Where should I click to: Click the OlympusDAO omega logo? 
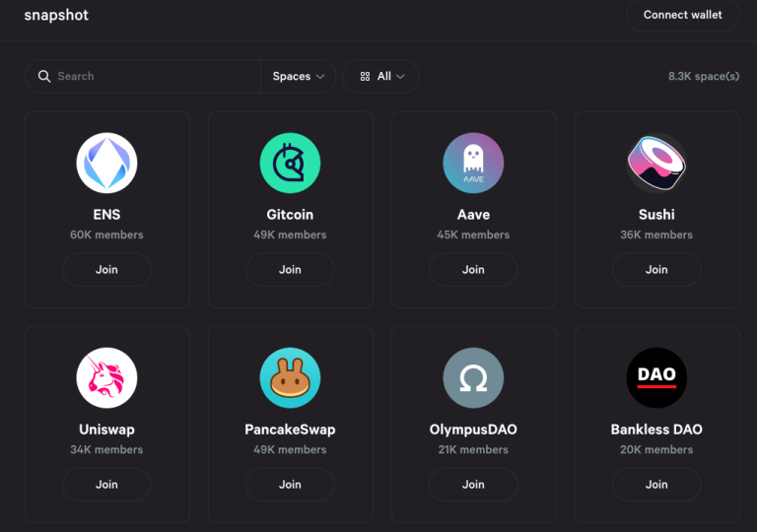tap(473, 377)
